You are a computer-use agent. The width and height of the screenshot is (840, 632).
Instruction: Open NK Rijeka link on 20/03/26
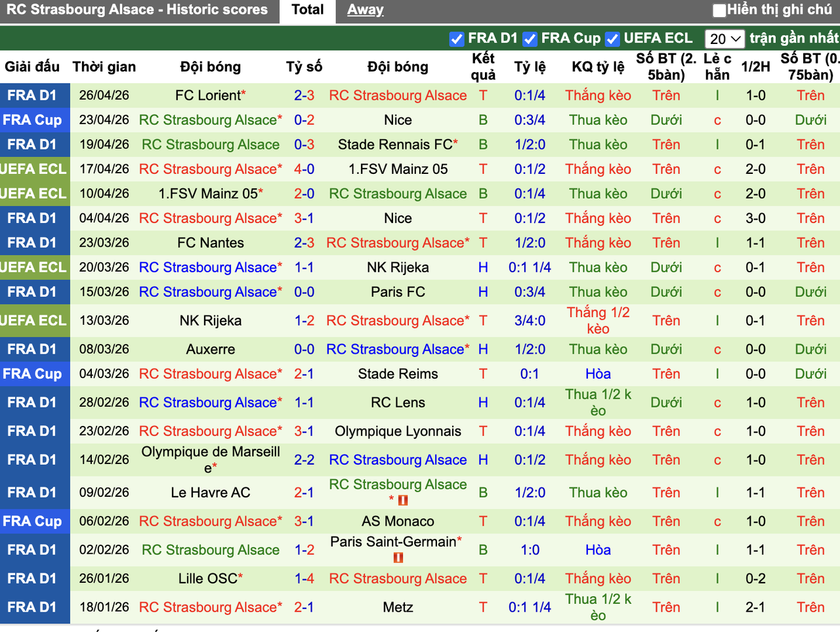(x=398, y=268)
